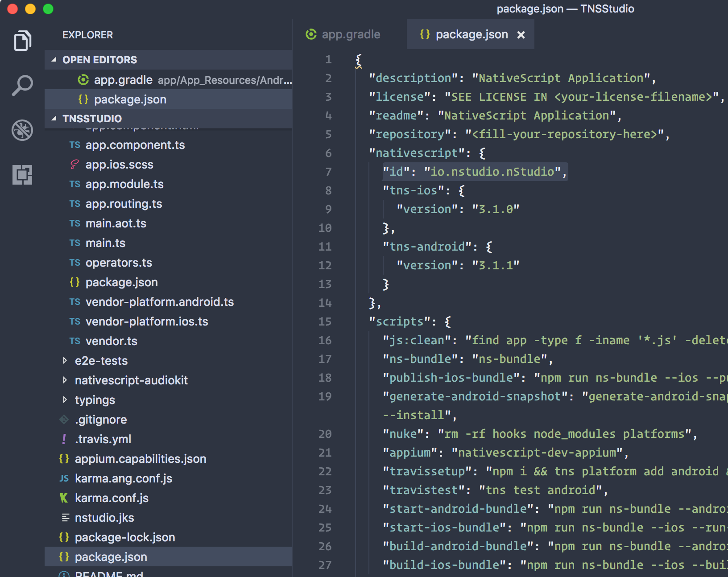Place cursor on tns-android version "3.1.1"

click(x=496, y=265)
